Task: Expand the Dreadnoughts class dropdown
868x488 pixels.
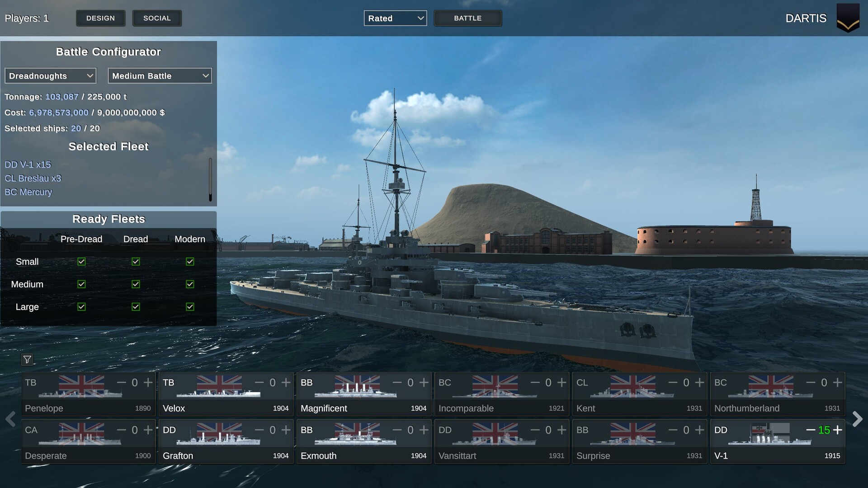Action: [x=51, y=75]
